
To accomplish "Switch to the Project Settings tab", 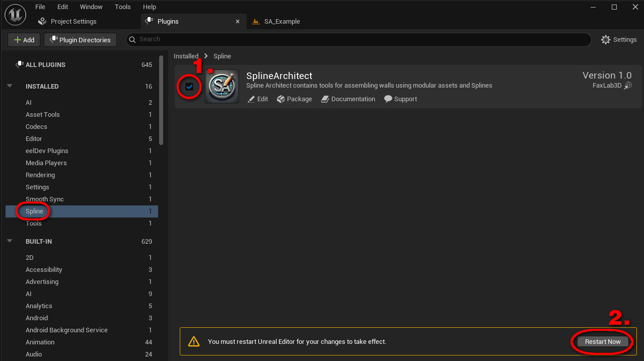I will tap(73, 22).
